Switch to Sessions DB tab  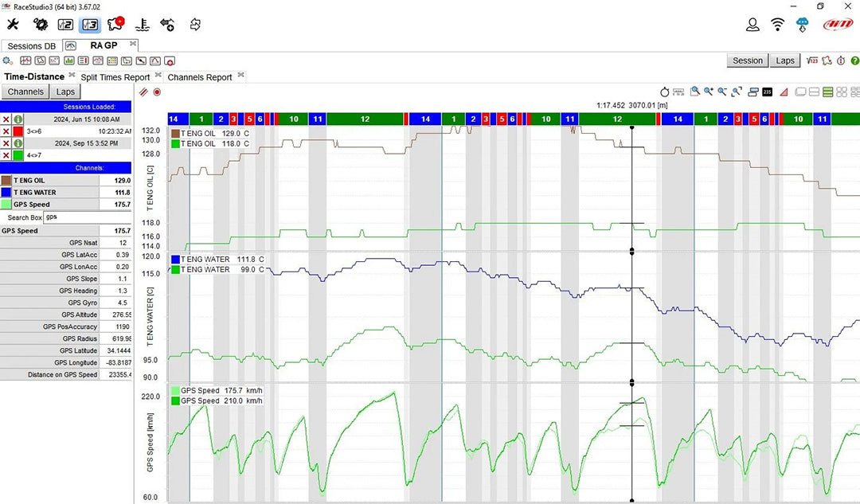pos(31,46)
